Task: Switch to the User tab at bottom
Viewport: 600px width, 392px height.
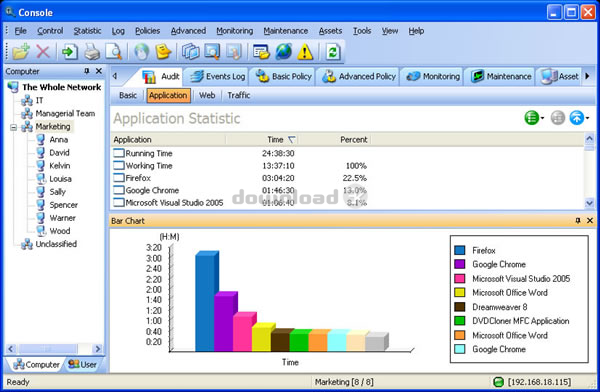Action: (x=83, y=364)
